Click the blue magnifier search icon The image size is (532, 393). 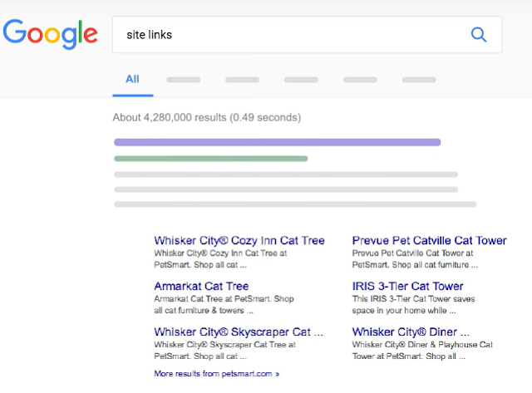point(479,35)
